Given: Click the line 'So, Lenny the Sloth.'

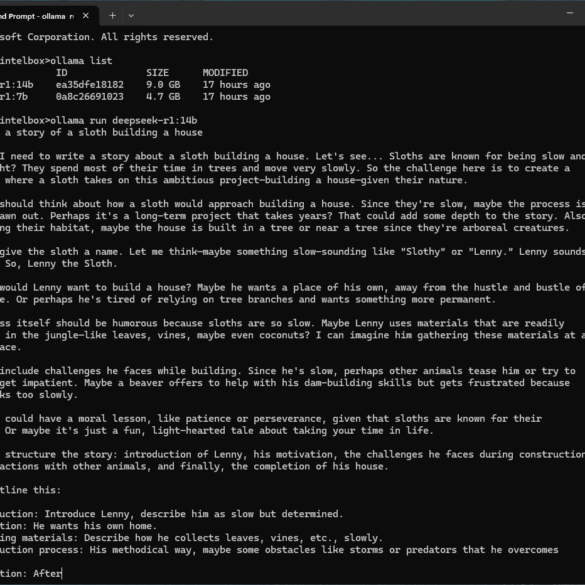Looking at the screenshot, I should (61, 264).
